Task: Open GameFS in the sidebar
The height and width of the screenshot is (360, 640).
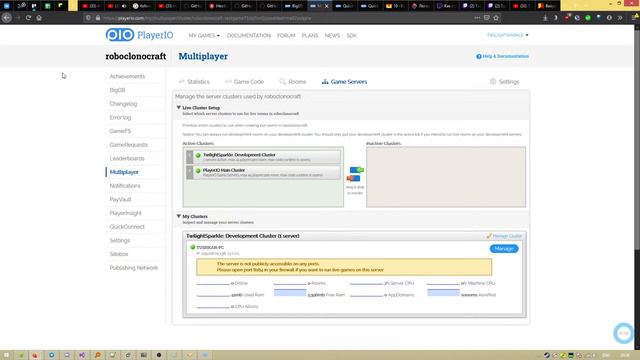Action: point(120,131)
